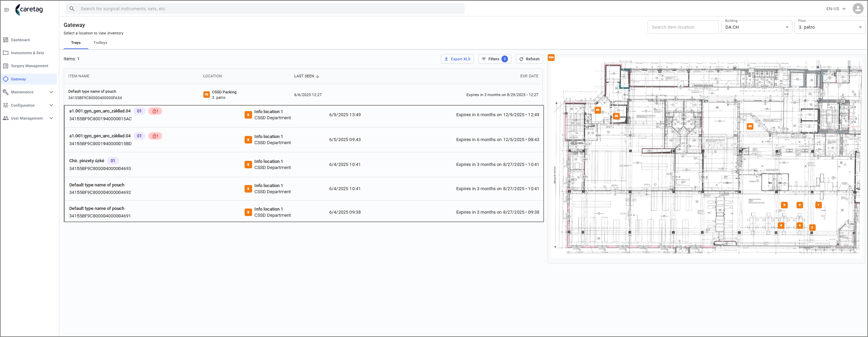Click the Refresh button
This screenshot has width=868, height=337.
coord(529,59)
